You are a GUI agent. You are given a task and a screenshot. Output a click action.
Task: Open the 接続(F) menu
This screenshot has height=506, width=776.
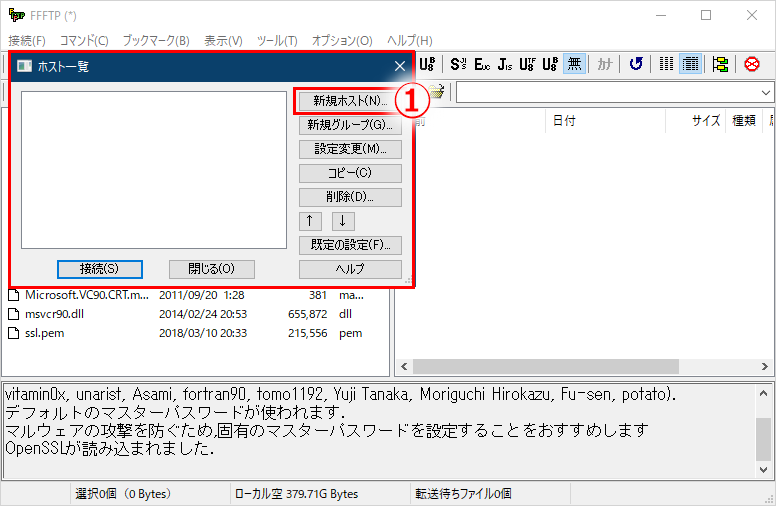click(x=27, y=40)
